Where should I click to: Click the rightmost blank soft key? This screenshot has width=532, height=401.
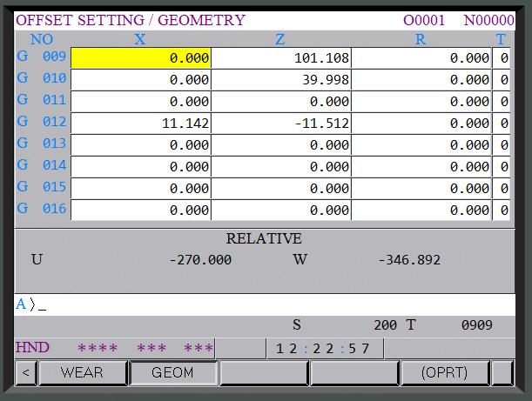pyautogui.click(x=502, y=373)
